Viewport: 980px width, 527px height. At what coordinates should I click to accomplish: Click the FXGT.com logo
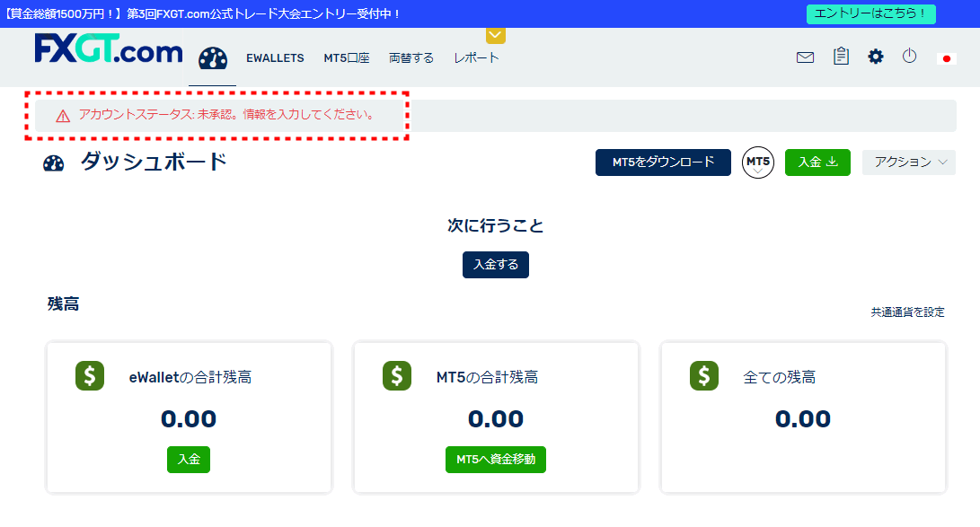click(108, 48)
